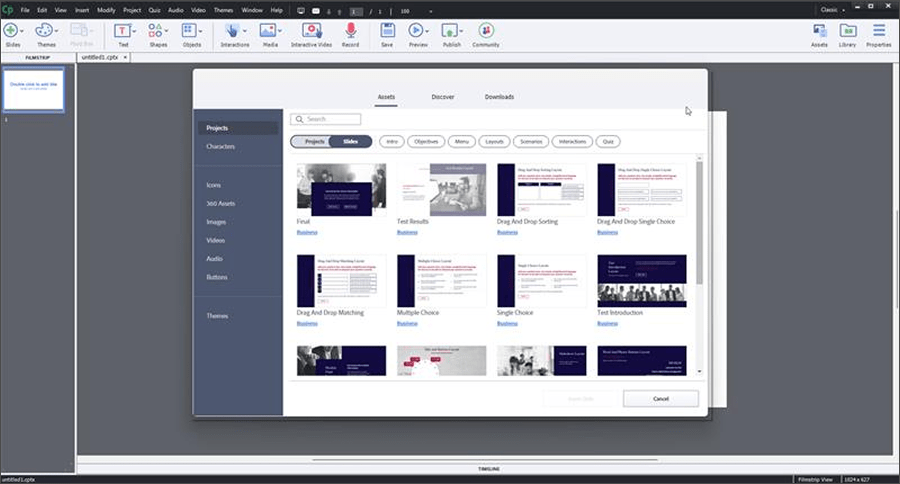900x484 pixels.
Task: Open the Window menu
Action: 251,10
